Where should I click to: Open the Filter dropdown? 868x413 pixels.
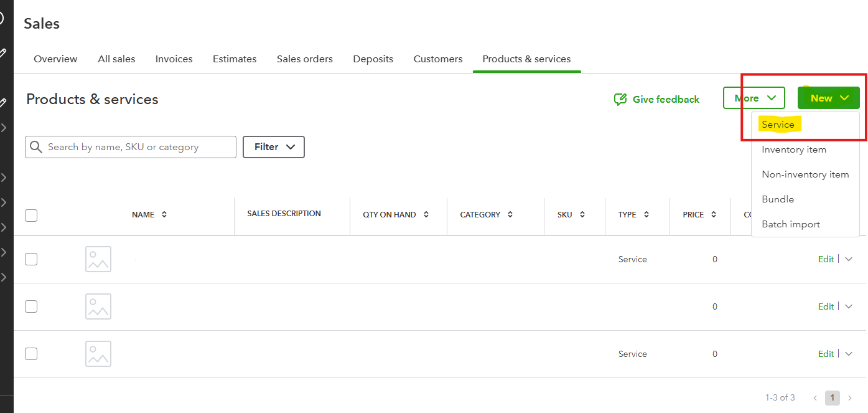[274, 147]
